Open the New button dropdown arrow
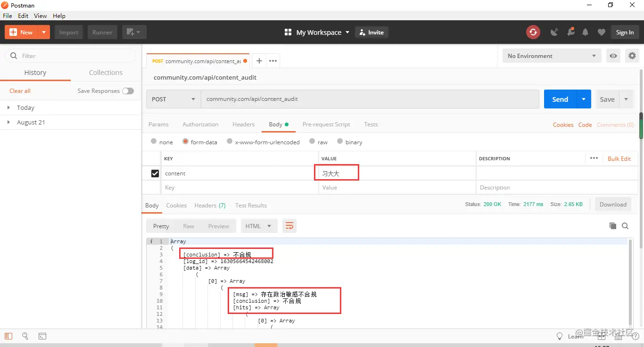The image size is (644, 347). pos(43,32)
